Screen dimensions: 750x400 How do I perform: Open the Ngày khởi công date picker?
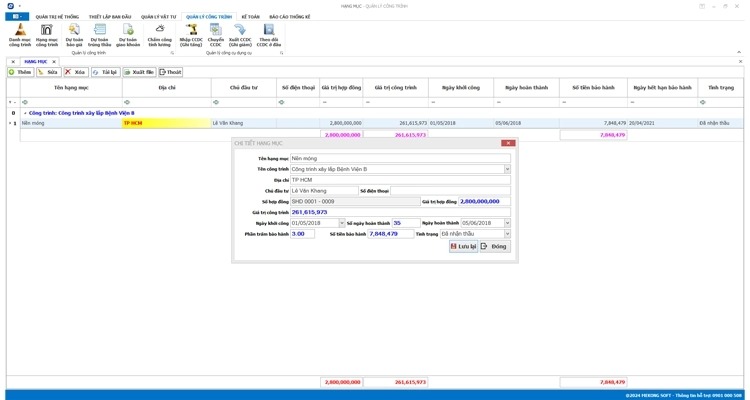pos(341,223)
